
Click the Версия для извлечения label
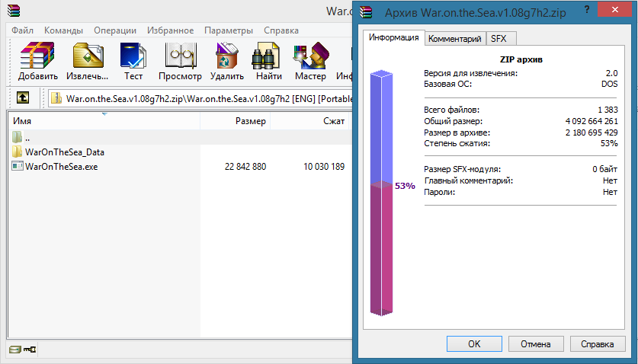[x=471, y=74]
